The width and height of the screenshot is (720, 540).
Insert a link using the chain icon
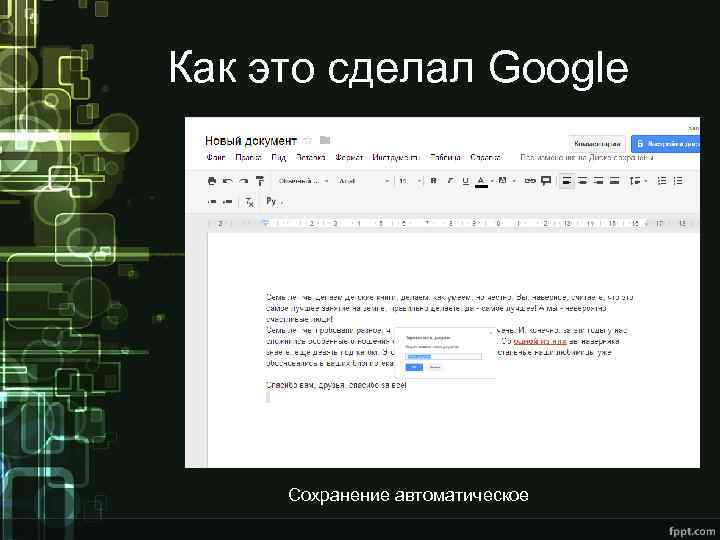(530, 181)
